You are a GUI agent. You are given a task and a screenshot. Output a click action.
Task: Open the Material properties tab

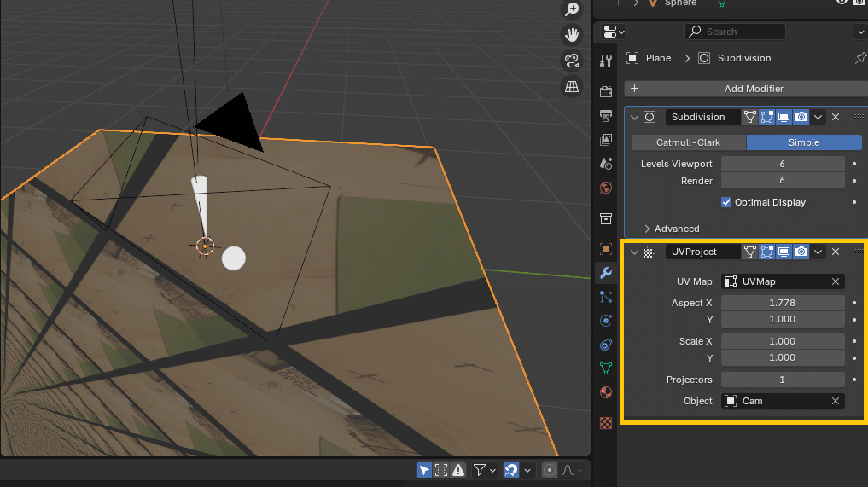606,392
